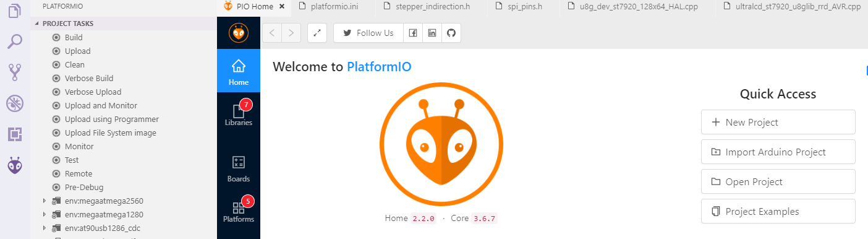This screenshot has width=868, height=239.
Task: Open the Explorer files icon in activity bar
Action: [x=15, y=11]
